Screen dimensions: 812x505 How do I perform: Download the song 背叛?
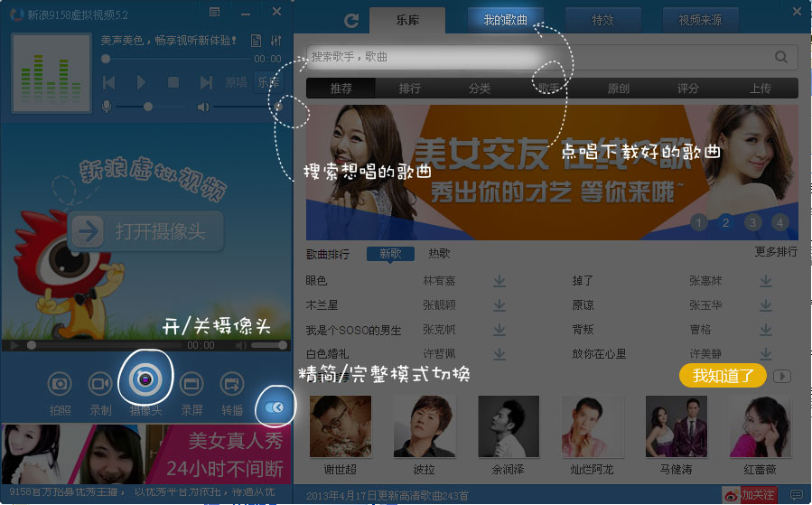click(766, 330)
